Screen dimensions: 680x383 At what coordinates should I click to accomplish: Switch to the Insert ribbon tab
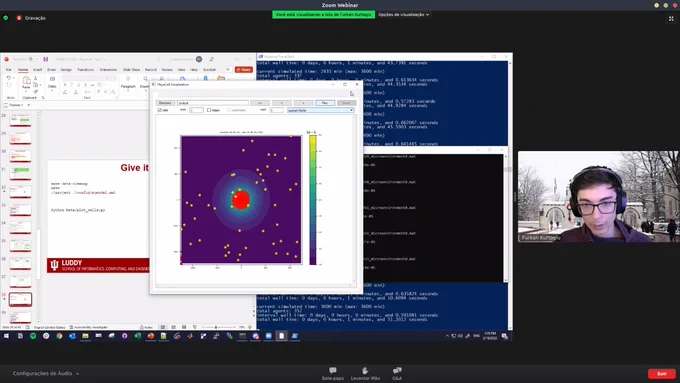38,69
